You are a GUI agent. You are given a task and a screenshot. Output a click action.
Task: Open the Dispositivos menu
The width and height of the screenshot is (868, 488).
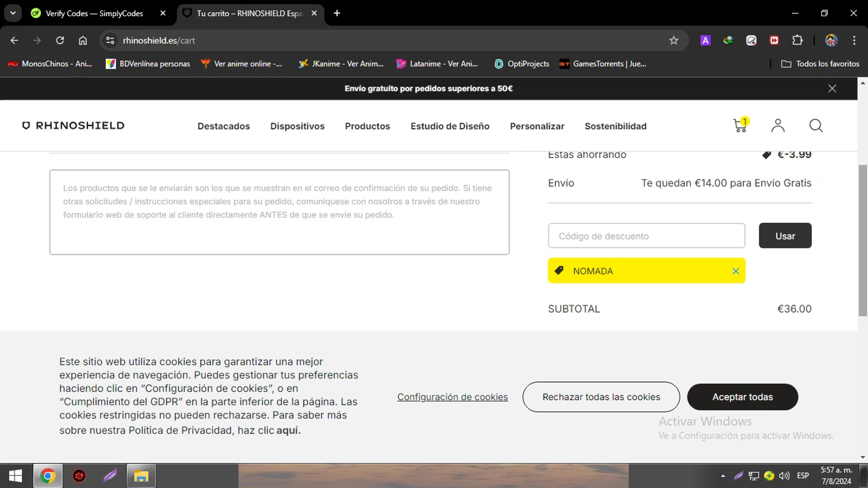297,126
